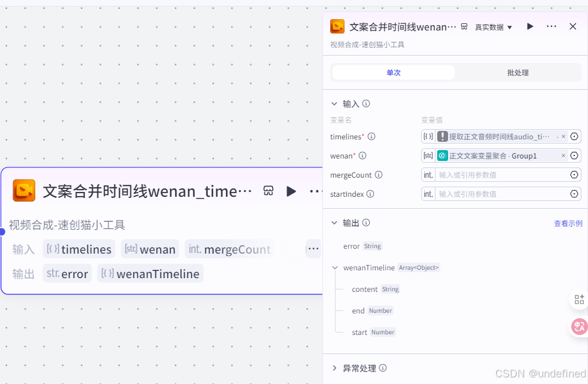Click the canvas node title text
The height and width of the screenshot is (384, 588).
click(147, 191)
